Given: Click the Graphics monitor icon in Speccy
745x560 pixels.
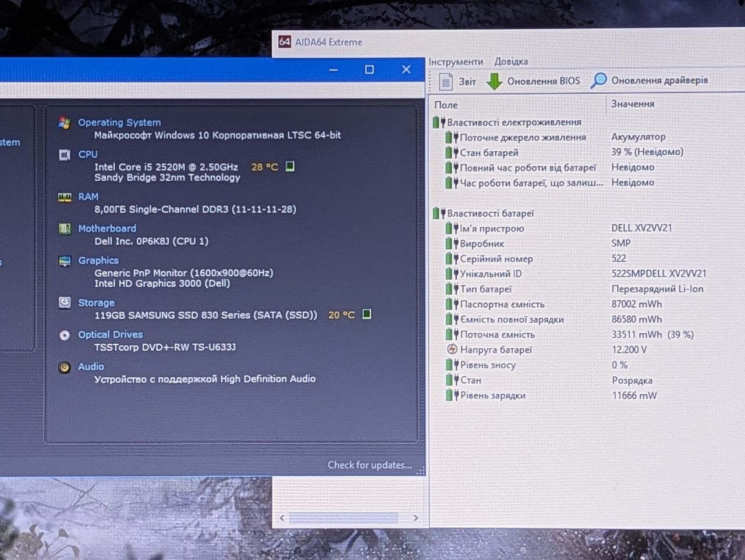Looking at the screenshot, I should click(65, 261).
